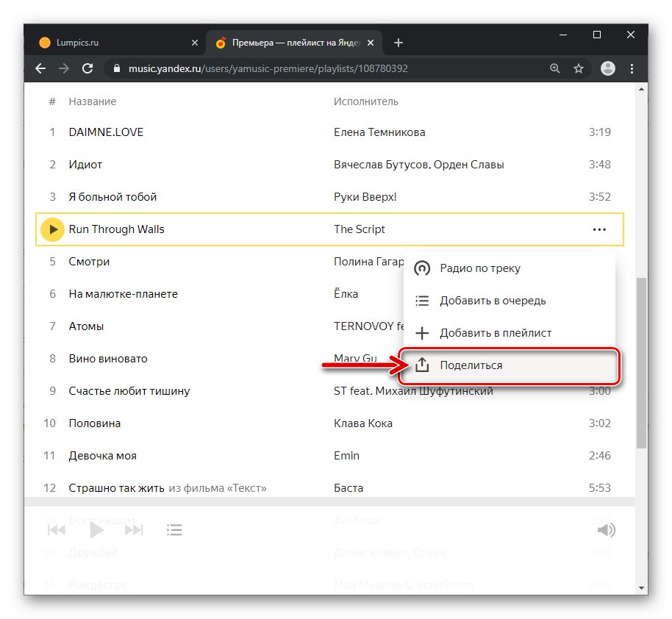
Task: Open the three-dot menu for Run Through Walls
Action: tap(599, 229)
